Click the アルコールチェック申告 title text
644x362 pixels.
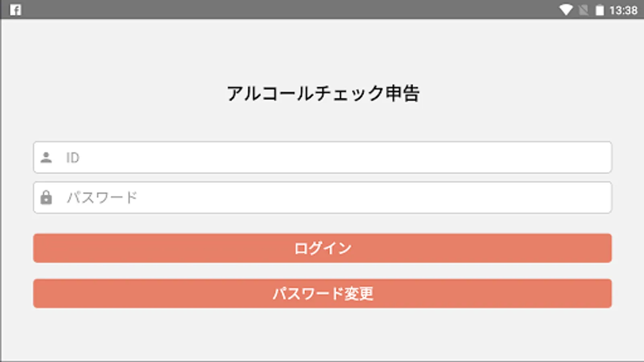[x=323, y=93]
